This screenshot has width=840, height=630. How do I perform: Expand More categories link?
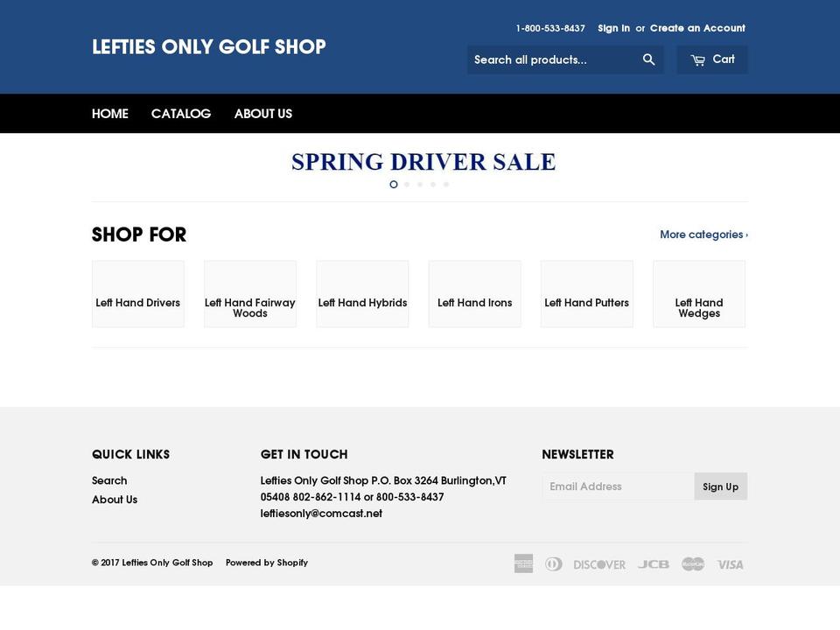703,234
